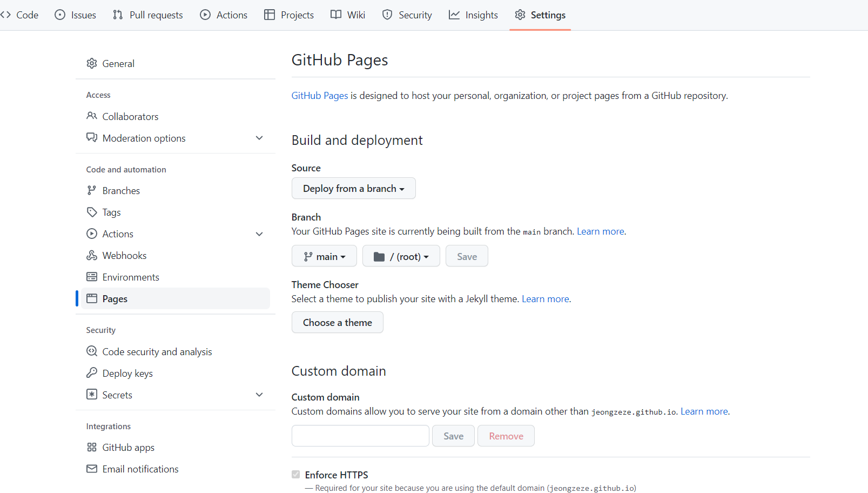Open the Deploy from a branch dropdown
The image size is (868, 493).
tap(354, 188)
